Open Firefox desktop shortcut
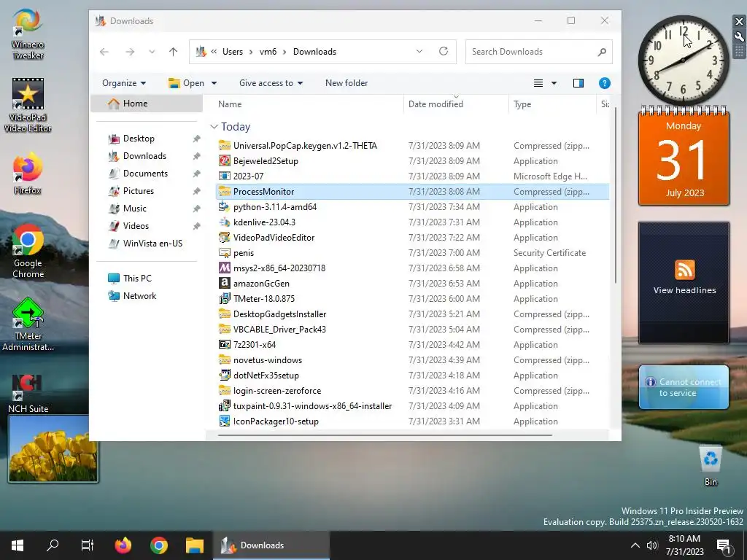747x560 pixels. pos(28,174)
